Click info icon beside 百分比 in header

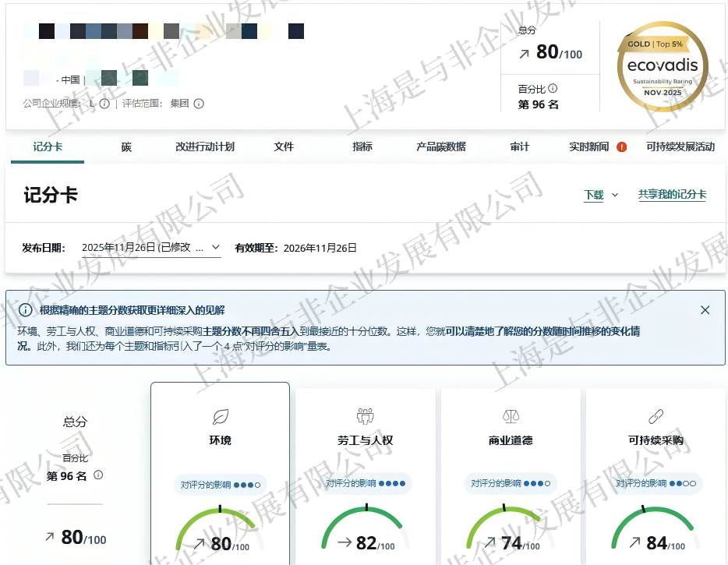(553, 89)
